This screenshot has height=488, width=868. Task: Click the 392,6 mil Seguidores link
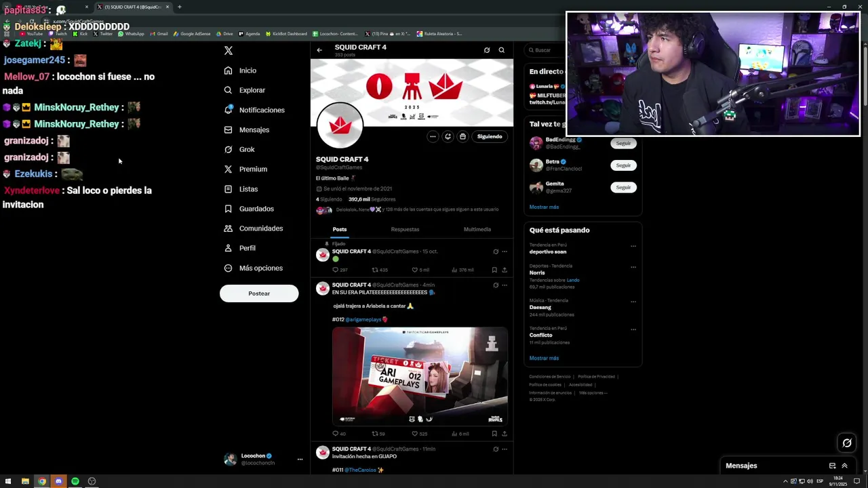(x=372, y=199)
